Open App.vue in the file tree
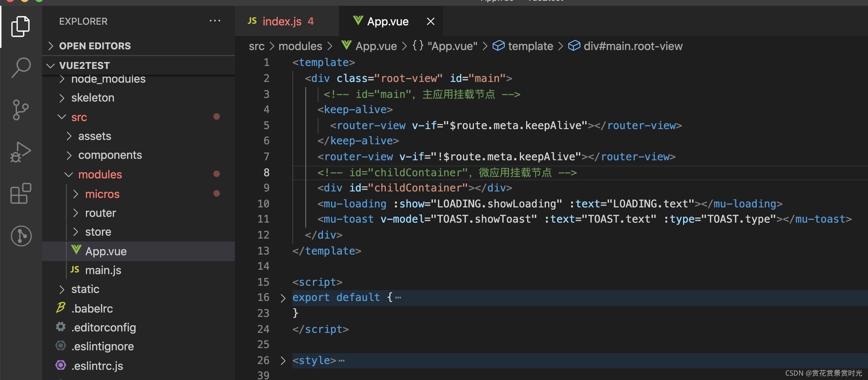Viewport: 868px width, 380px height. pyautogui.click(x=139, y=251)
